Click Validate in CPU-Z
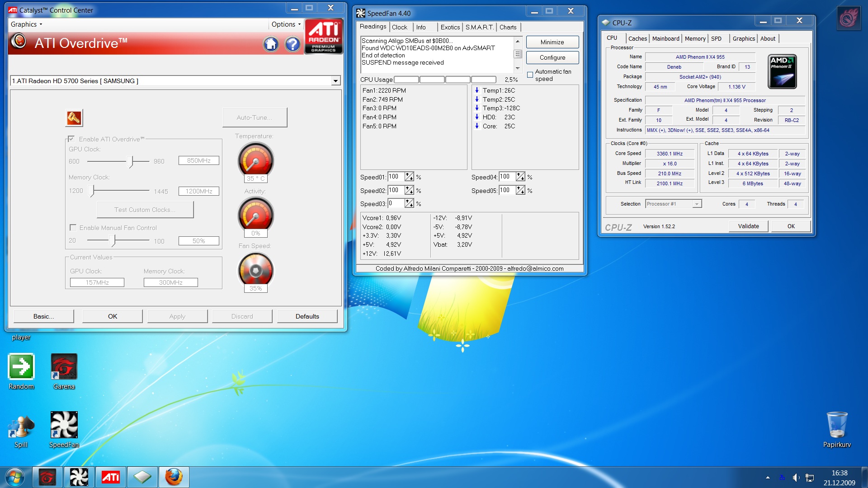 [x=748, y=226]
